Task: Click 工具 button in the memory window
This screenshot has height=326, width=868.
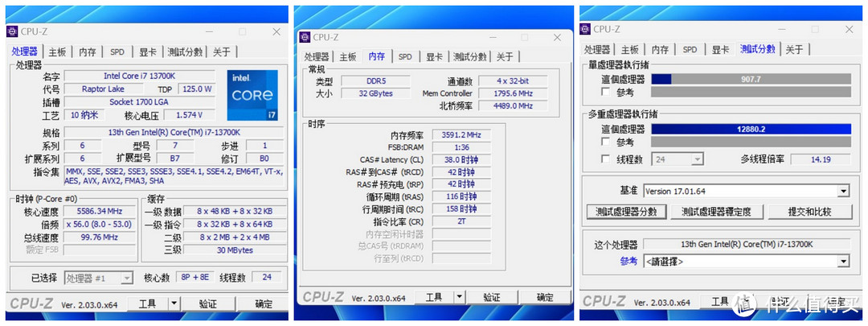Action: click(x=434, y=298)
